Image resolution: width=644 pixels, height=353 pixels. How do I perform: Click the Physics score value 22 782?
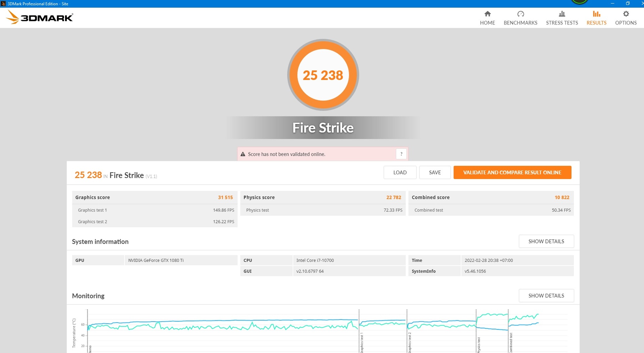tap(393, 197)
